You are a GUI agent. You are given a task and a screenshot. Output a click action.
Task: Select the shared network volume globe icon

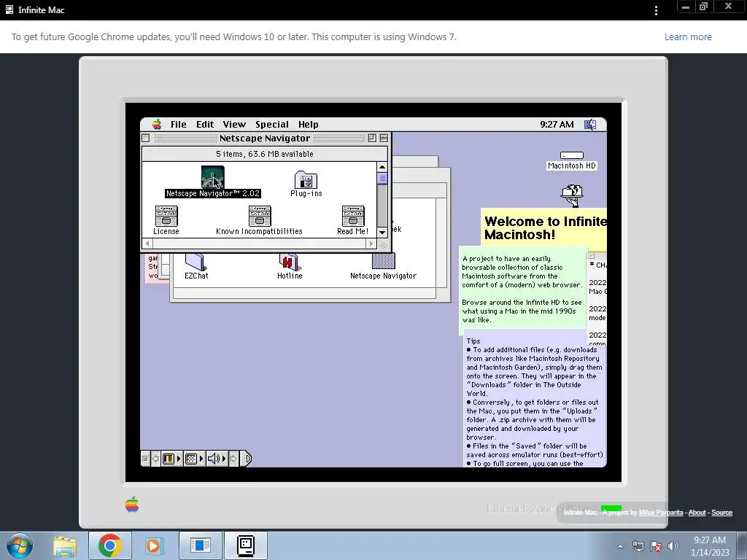point(572,195)
